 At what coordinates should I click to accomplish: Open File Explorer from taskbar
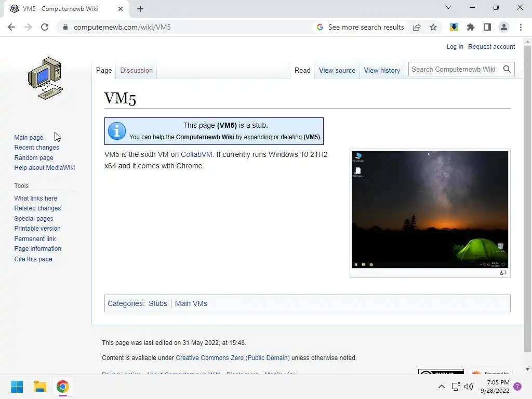[39, 387]
